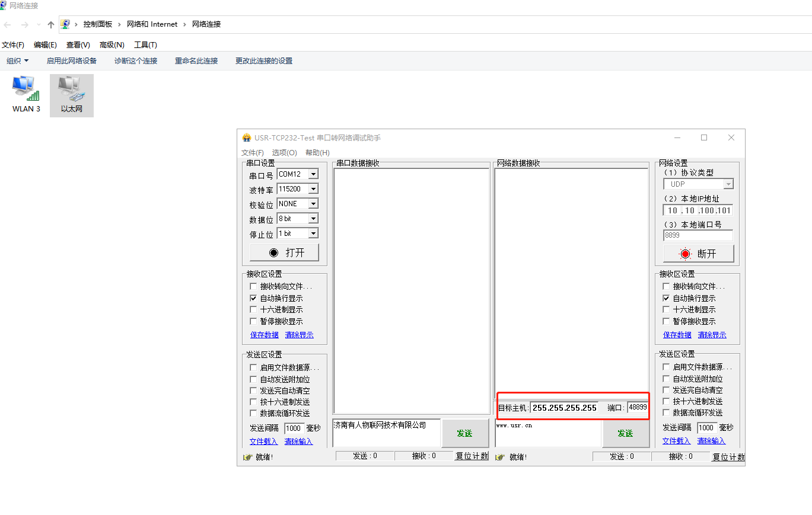Image resolution: width=812 pixels, height=515 pixels.
Task: Open the 查看(V) menu in Explorer
Action: [78, 45]
